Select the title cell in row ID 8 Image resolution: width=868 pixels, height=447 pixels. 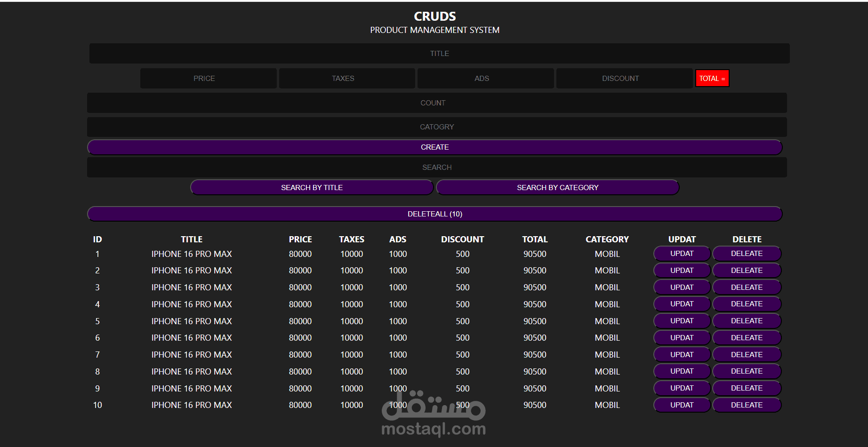coord(192,372)
